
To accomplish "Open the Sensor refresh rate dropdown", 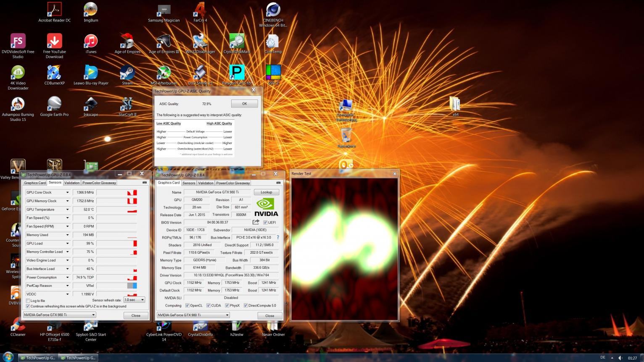I will pos(134,299).
